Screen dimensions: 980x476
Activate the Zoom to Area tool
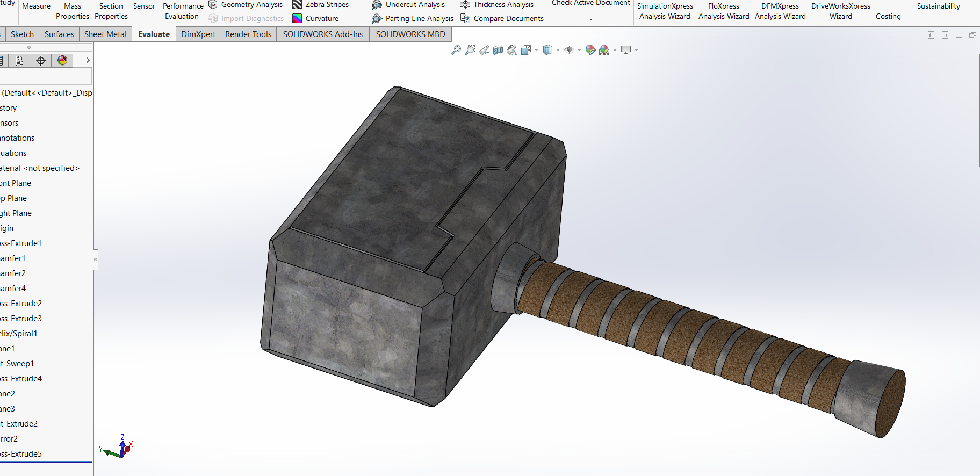point(470,50)
